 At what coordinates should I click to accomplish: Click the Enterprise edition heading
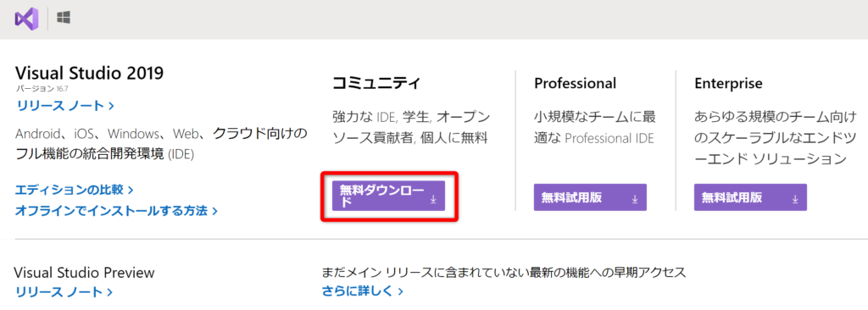(728, 83)
